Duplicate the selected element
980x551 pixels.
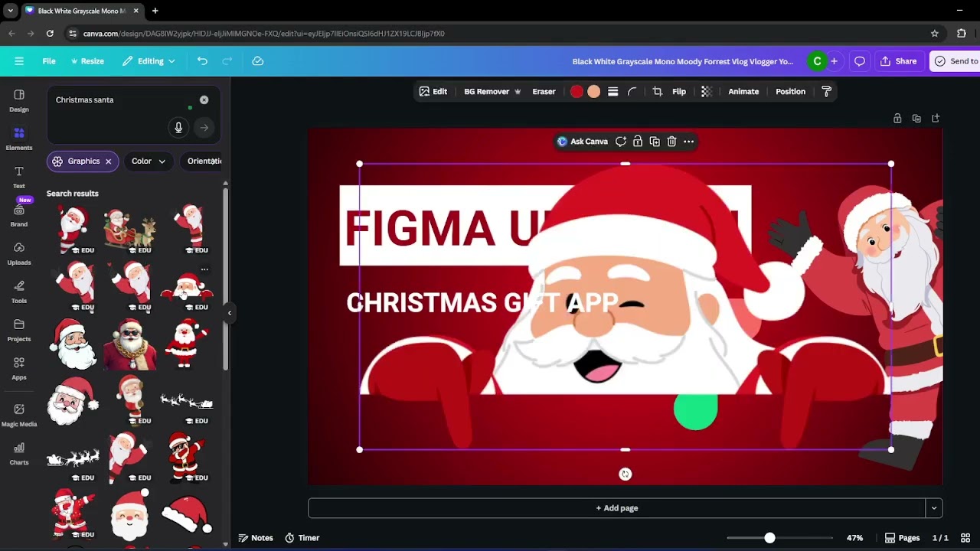point(655,142)
